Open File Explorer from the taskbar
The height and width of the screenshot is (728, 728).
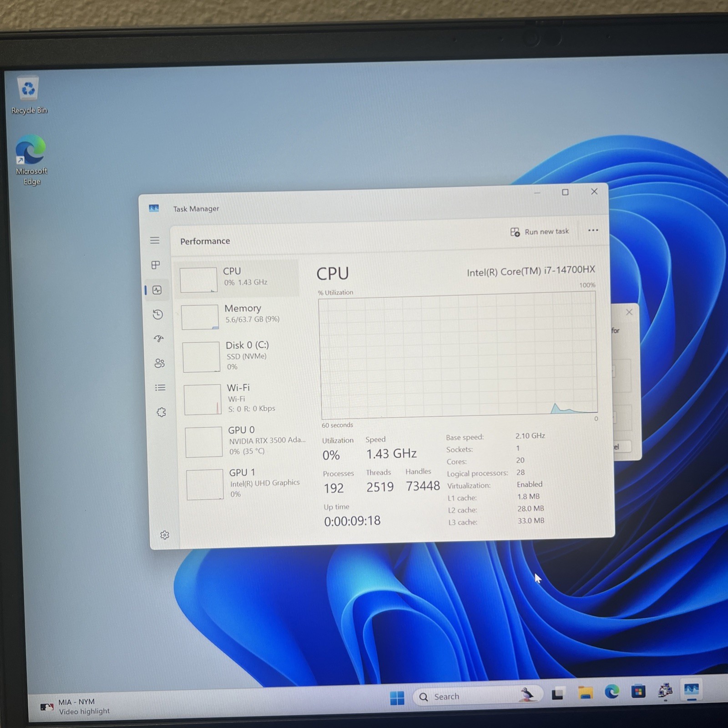pyautogui.click(x=585, y=693)
